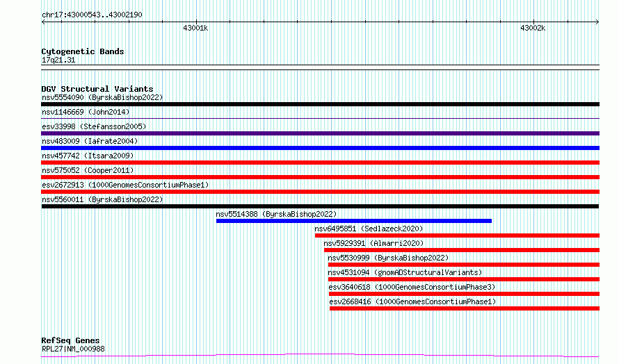
Task: Open variant label esv3640618 (1000GenomesConsortiumPhase3)
Action: click(x=412, y=287)
